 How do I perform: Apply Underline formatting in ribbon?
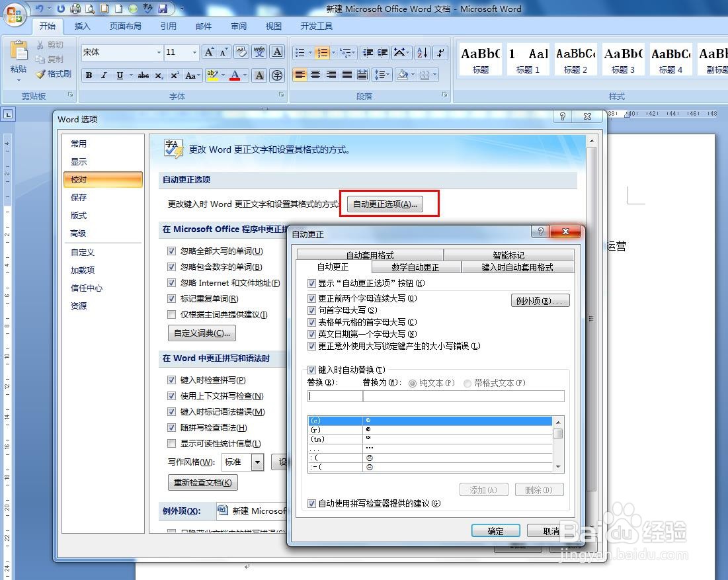pos(120,75)
